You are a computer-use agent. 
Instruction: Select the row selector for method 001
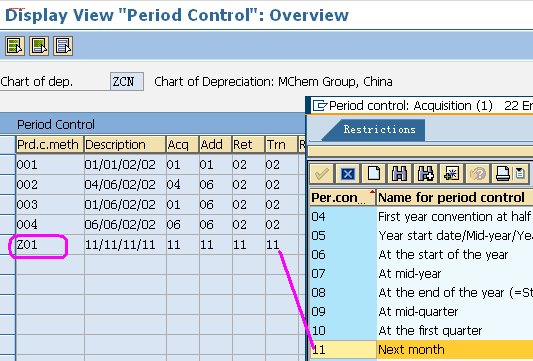tap(7, 165)
